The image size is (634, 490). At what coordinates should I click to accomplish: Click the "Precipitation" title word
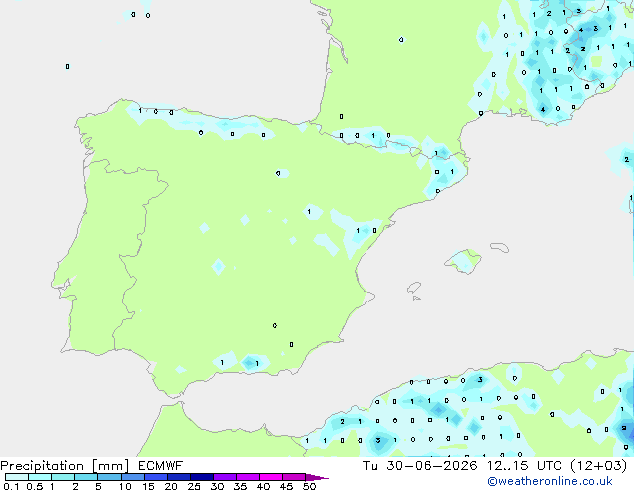pos(42,466)
